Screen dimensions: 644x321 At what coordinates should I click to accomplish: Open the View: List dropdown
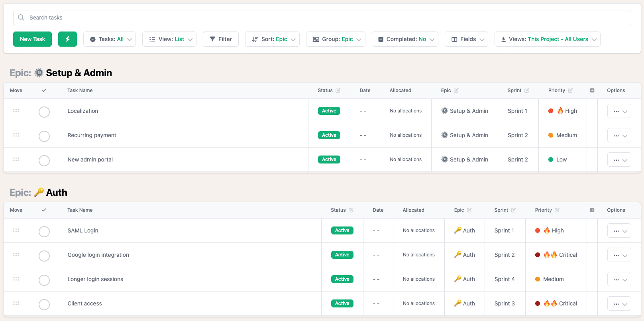(169, 39)
